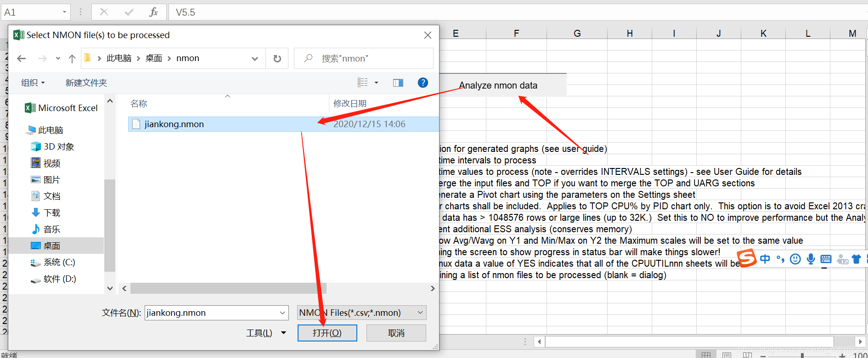Viewport: 868px width, 358px height.
Task: Open 图片 folder in navigation tree
Action: pos(46,179)
